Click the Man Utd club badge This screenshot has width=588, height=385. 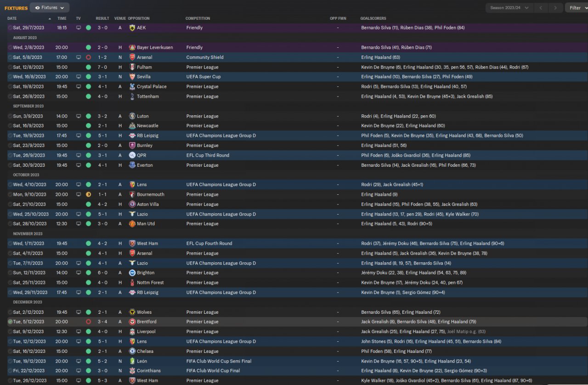132,224
